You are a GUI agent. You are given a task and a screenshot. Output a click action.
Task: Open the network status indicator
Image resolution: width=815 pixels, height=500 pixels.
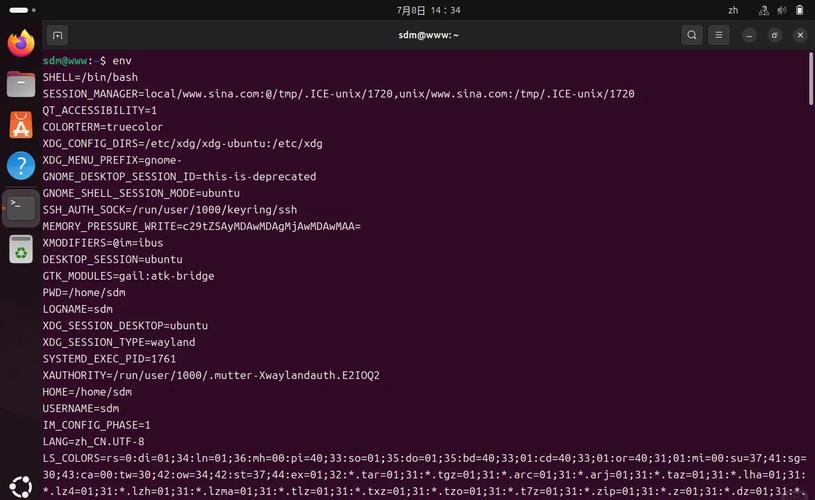tap(764, 10)
